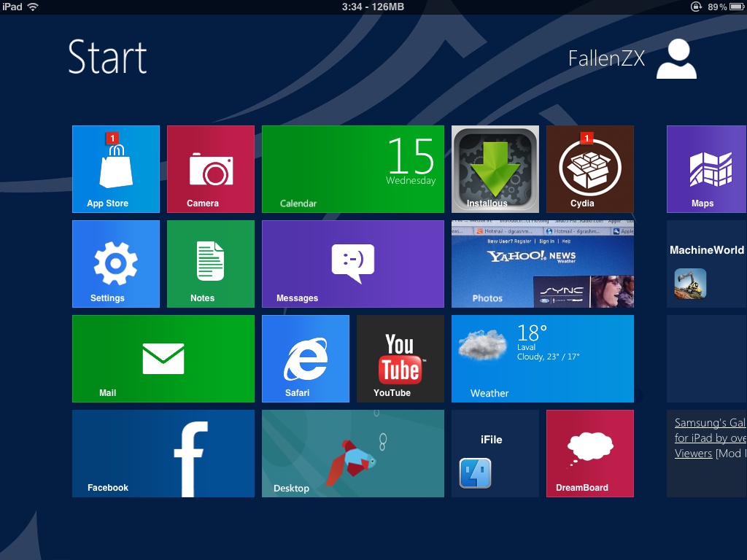Open the YouTube tile
Image resolution: width=747 pixels, height=560 pixels.
pyautogui.click(x=400, y=359)
